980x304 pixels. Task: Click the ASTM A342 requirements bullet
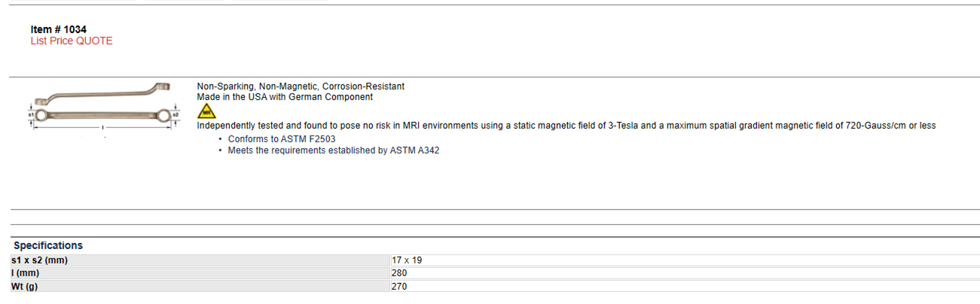tap(334, 150)
